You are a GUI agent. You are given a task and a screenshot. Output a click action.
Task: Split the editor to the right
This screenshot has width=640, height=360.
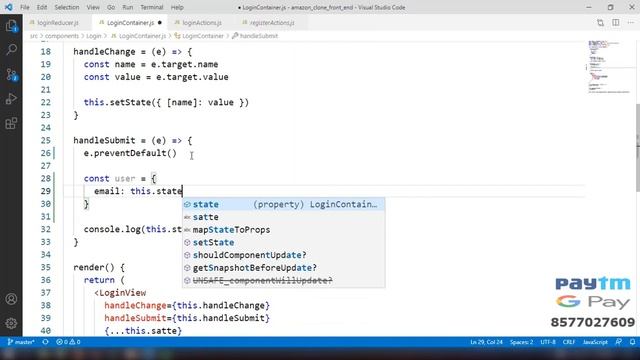[616, 23]
